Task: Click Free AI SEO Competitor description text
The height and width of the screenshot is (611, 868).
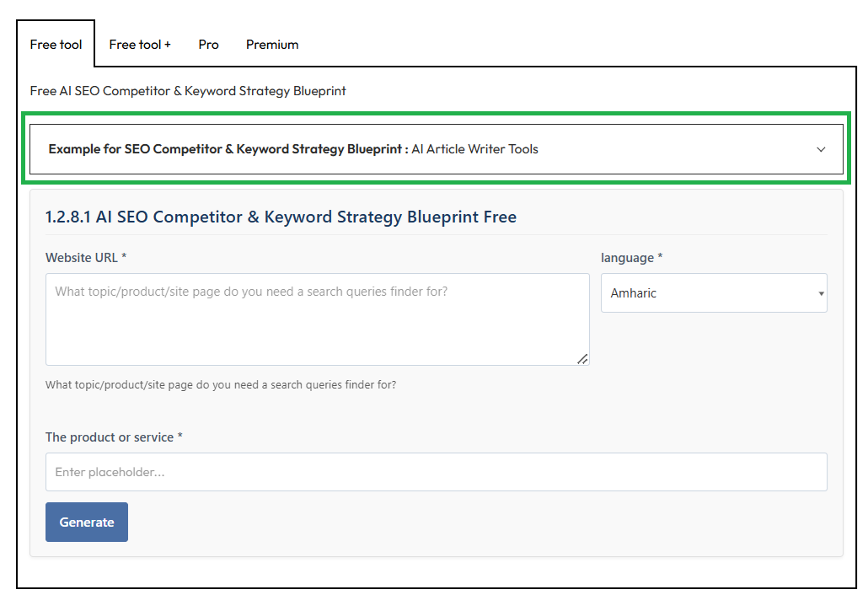Action: [188, 91]
